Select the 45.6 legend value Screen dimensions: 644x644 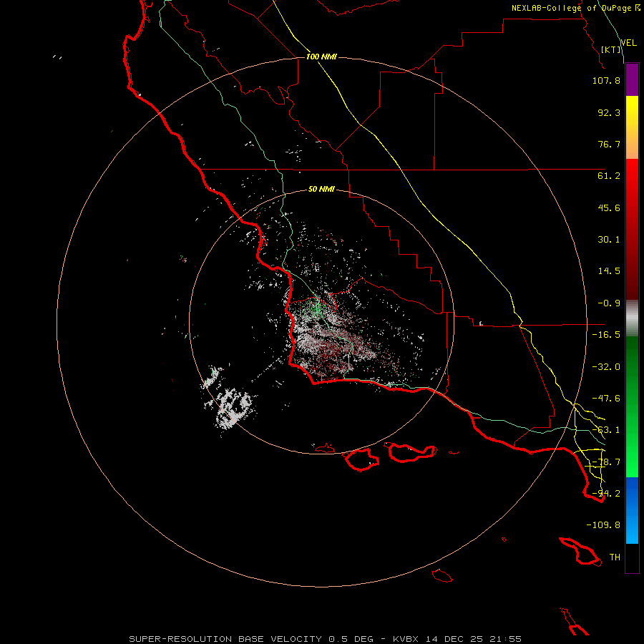click(609, 208)
